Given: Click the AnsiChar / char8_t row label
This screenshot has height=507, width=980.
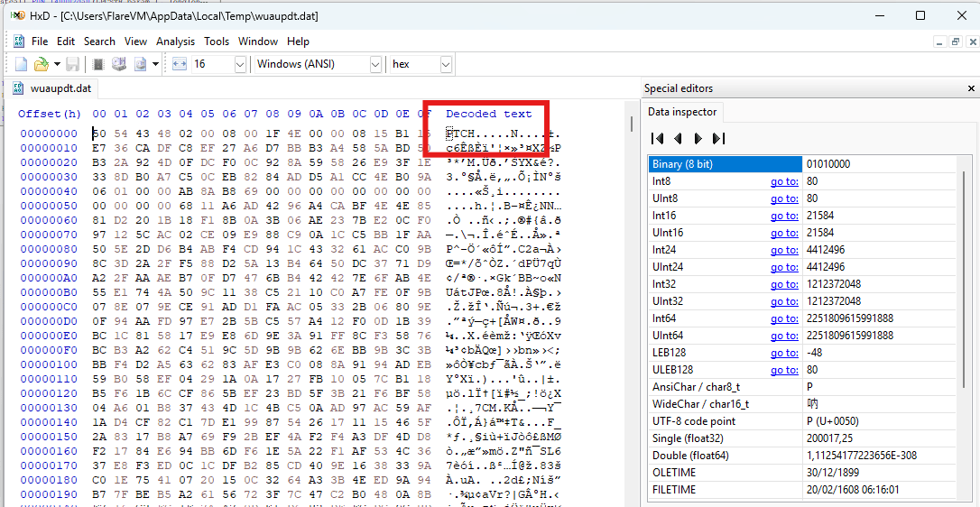Looking at the screenshot, I should [x=697, y=387].
